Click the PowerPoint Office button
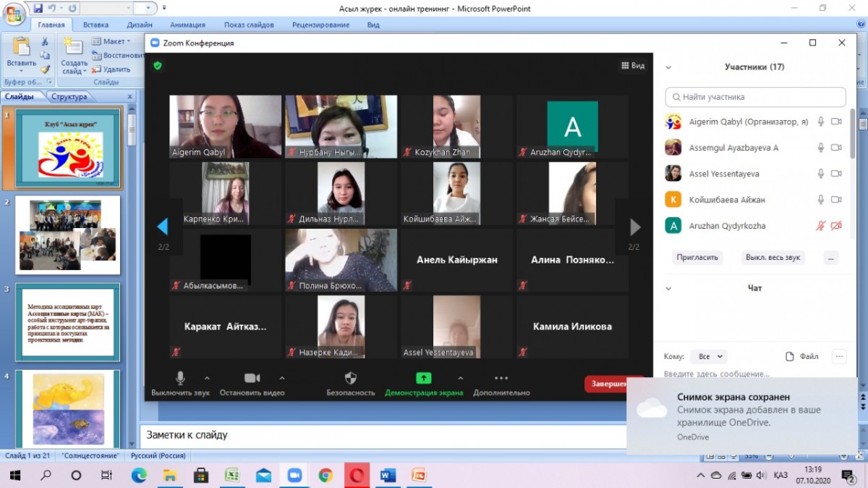This screenshot has height=488, width=868. point(14,16)
